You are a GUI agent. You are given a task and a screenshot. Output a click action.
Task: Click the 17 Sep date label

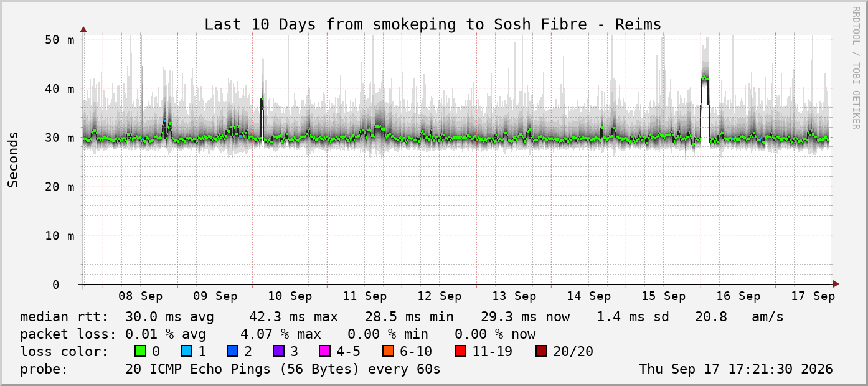pyautogui.click(x=813, y=296)
